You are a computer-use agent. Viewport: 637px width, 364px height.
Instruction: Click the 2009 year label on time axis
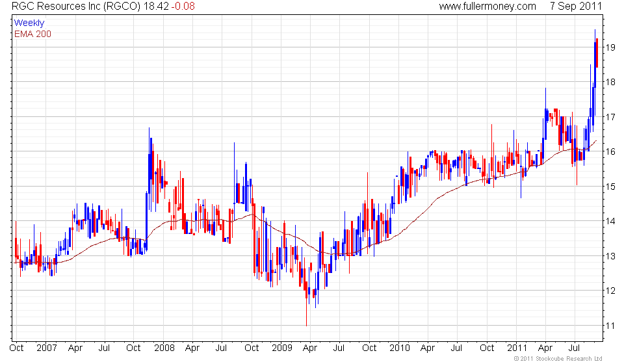point(282,348)
